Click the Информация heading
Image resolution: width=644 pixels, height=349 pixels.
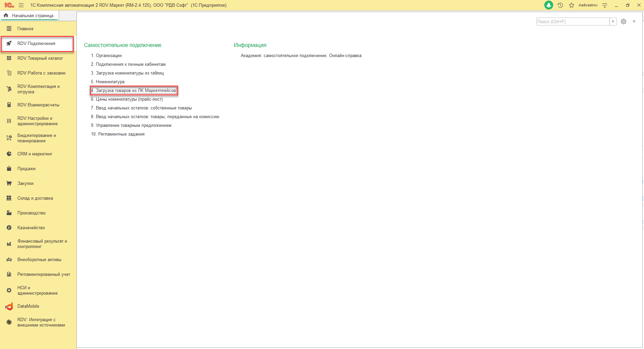click(250, 45)
